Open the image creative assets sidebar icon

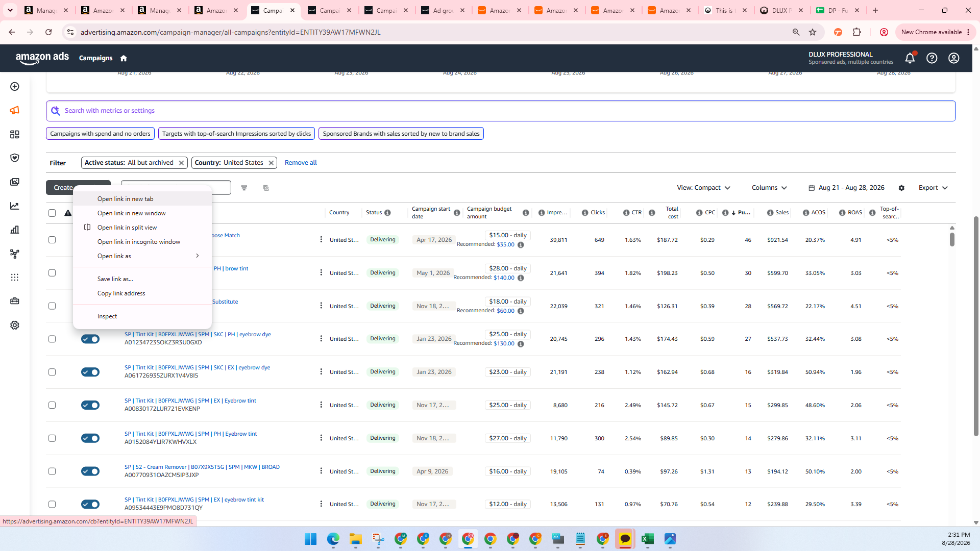click(15, 182)
